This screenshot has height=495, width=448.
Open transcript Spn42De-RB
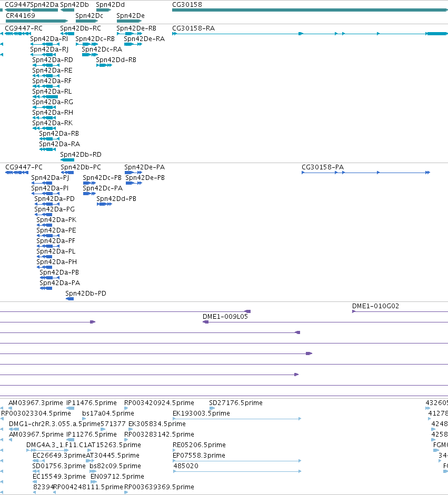[x=136, y=28]
